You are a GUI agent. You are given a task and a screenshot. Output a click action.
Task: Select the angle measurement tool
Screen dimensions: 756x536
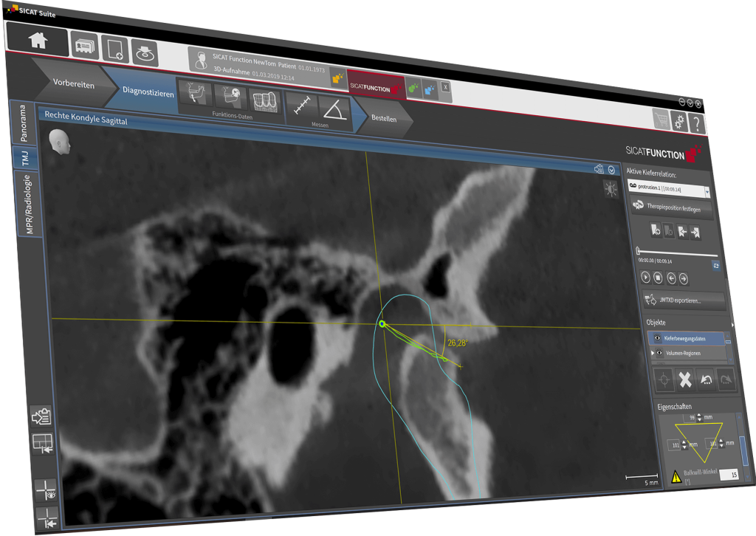pyautogui.click(x=334, y=110)
